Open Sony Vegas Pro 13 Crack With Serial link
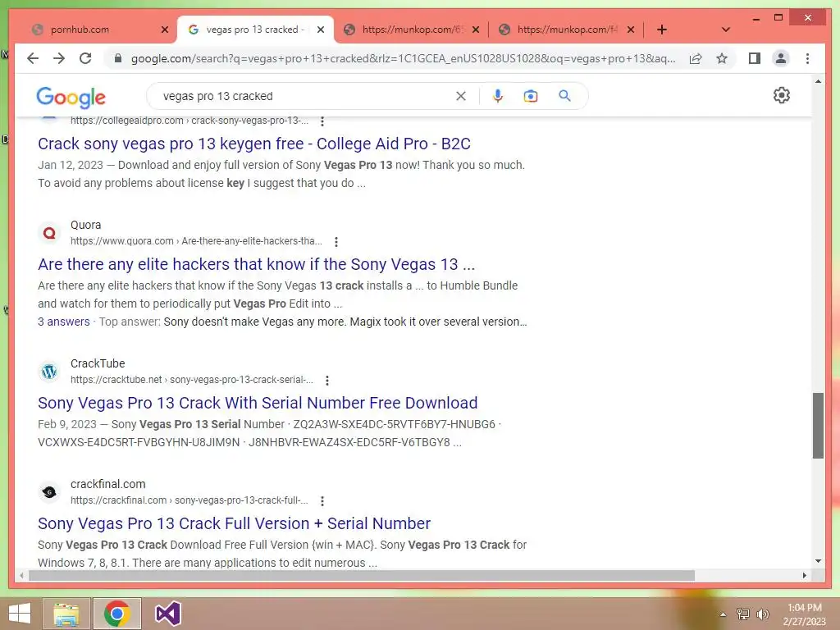The width and height of the screenshot is (840, 630). tap(258, 403)
